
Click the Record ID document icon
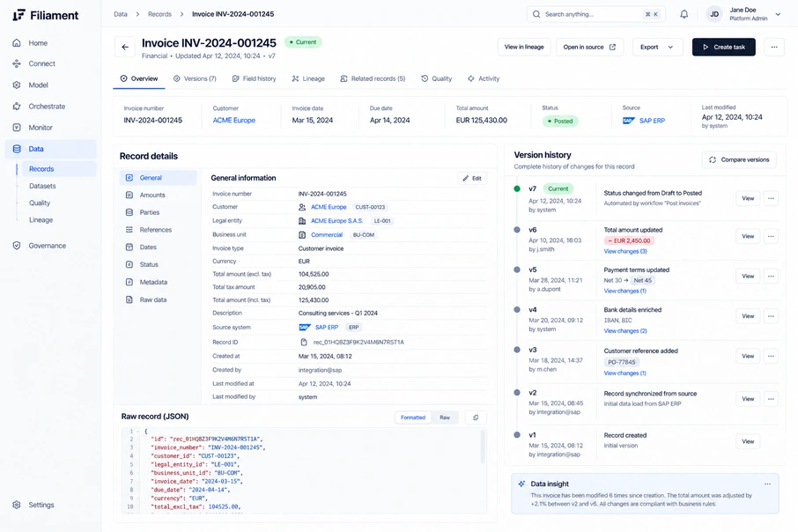coord(304,342)
